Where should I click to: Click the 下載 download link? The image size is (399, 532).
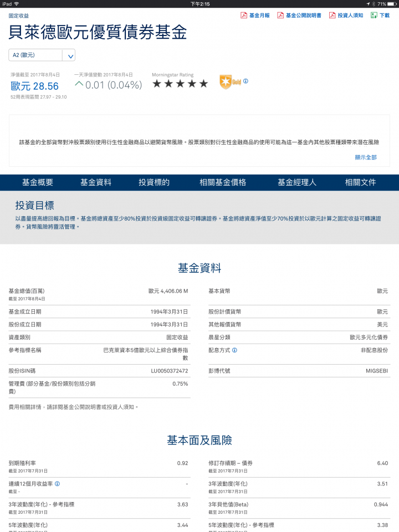(385, 16)
